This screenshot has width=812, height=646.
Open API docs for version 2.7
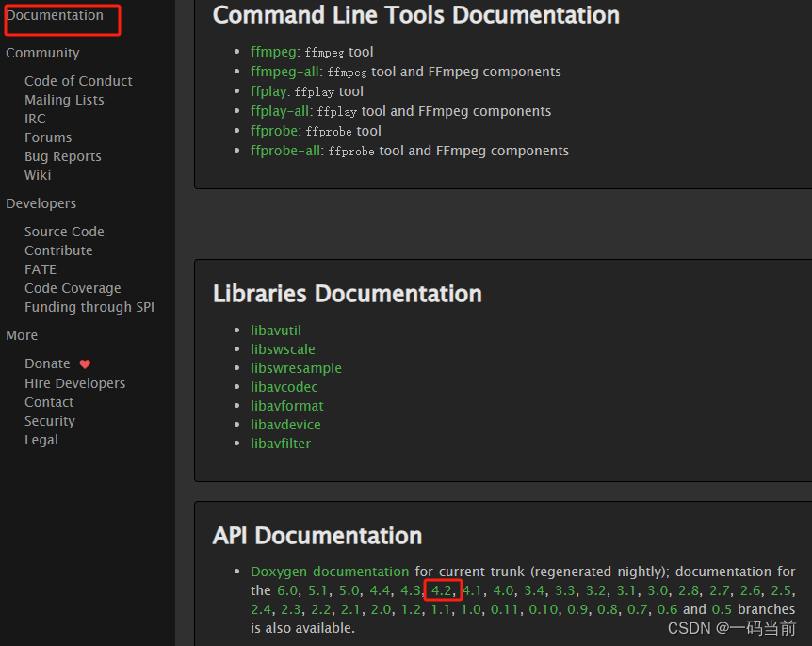pos(719,590)
